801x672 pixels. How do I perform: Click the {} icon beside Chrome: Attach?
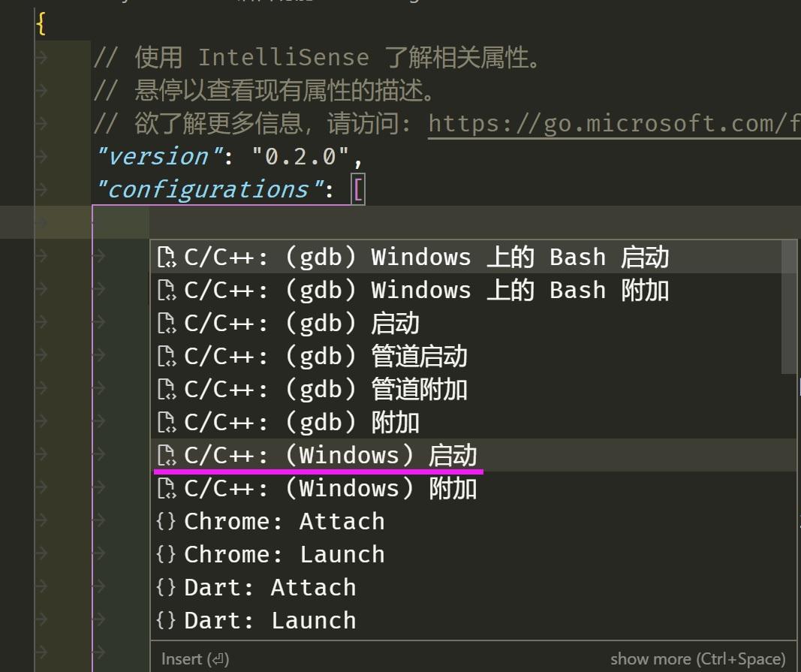165,521
